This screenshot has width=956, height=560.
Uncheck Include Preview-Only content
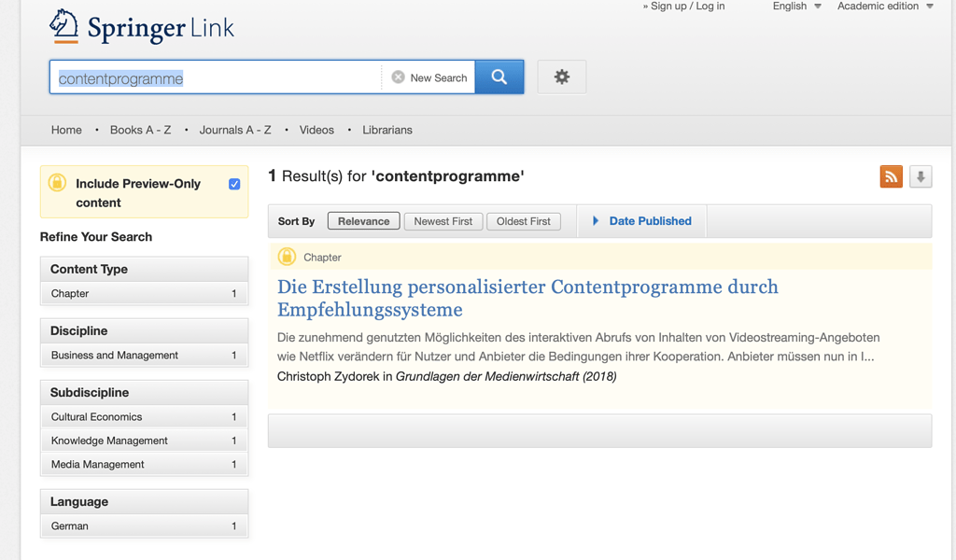(234, 184)
